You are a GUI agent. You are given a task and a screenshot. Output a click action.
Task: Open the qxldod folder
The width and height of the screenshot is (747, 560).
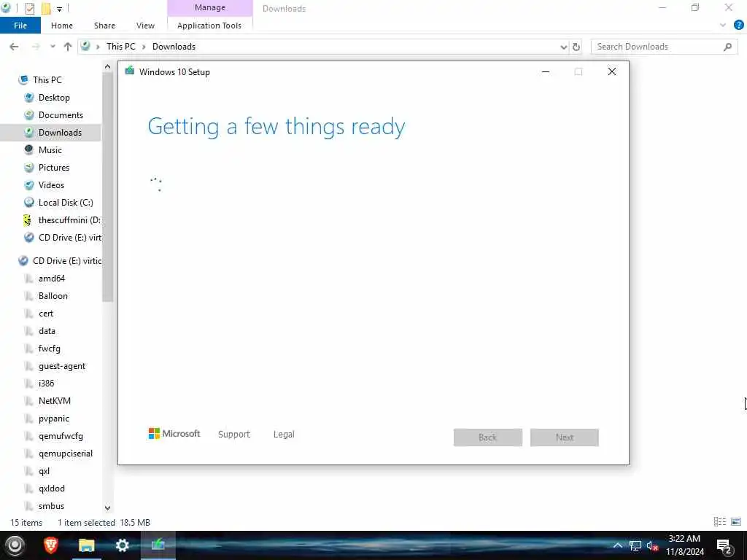(x=52, y=489)
